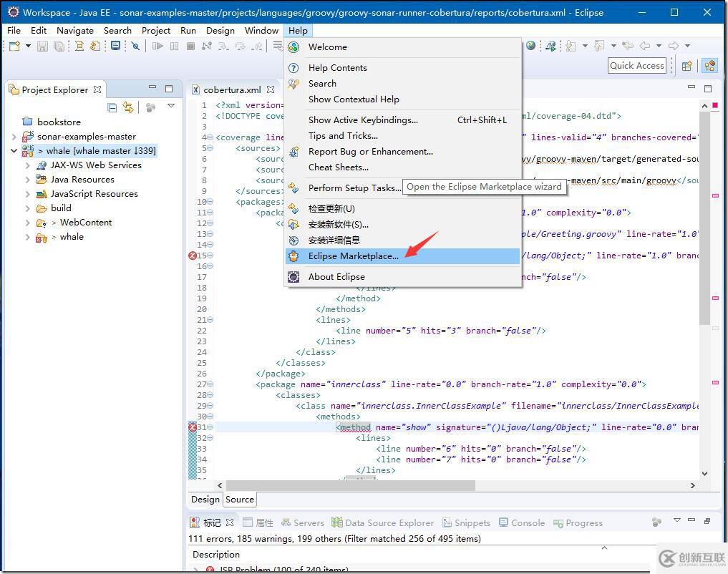
Task: Collapse the whale project tree node
Action: coord(14,151)
